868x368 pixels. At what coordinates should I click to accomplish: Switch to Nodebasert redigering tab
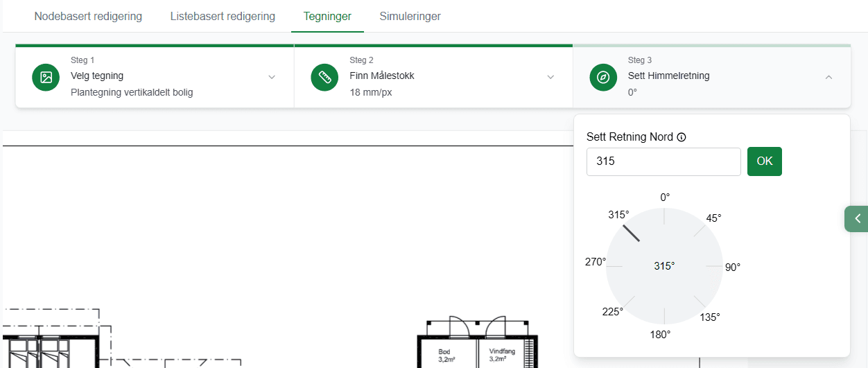tap(88, 16)
